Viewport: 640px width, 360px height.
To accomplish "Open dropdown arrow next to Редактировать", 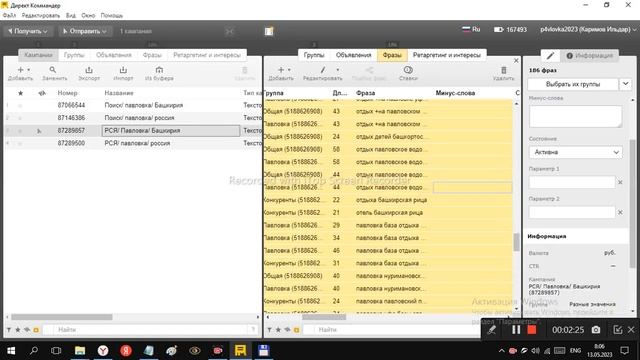I will (338, 70).
